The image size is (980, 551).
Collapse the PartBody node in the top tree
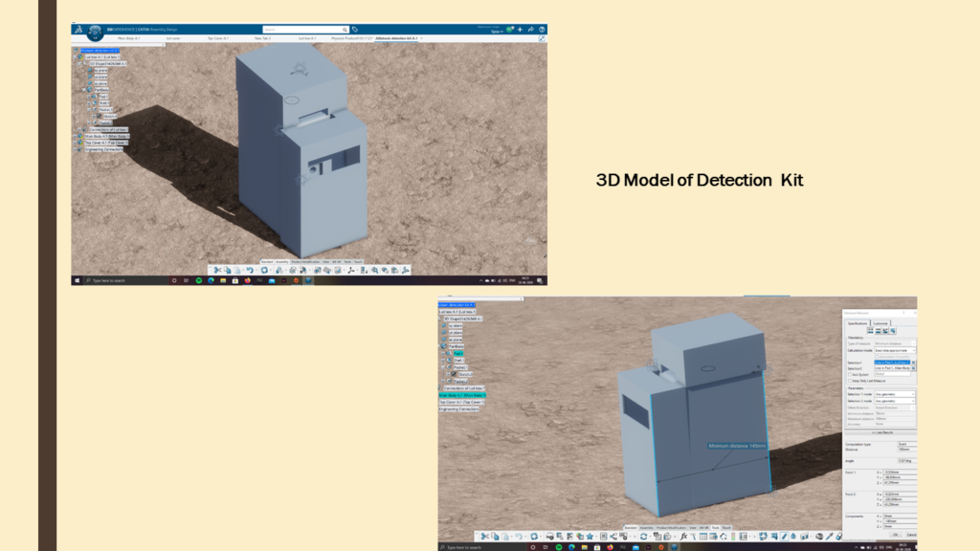tap(84, 90)
